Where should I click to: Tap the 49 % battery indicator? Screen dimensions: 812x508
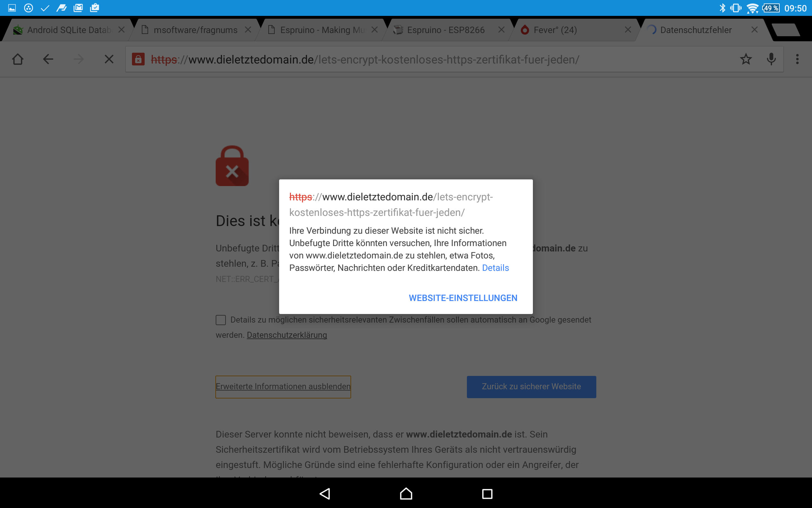771,8
